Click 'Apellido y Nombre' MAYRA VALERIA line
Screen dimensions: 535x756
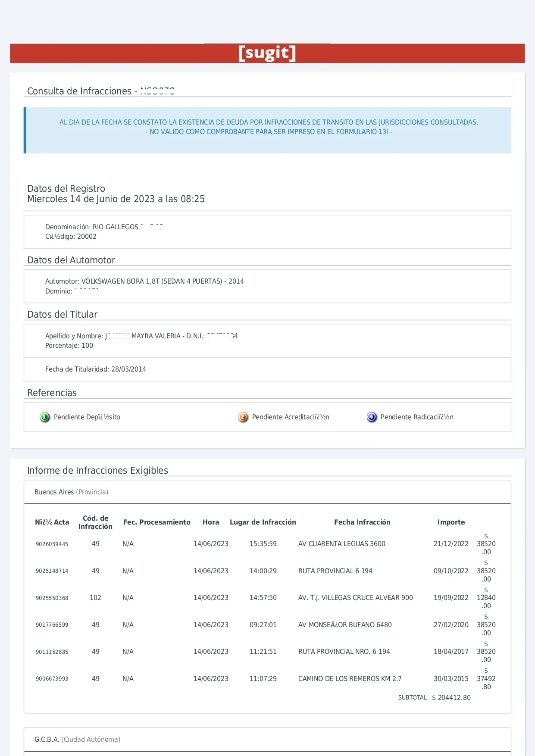point(141,336)
